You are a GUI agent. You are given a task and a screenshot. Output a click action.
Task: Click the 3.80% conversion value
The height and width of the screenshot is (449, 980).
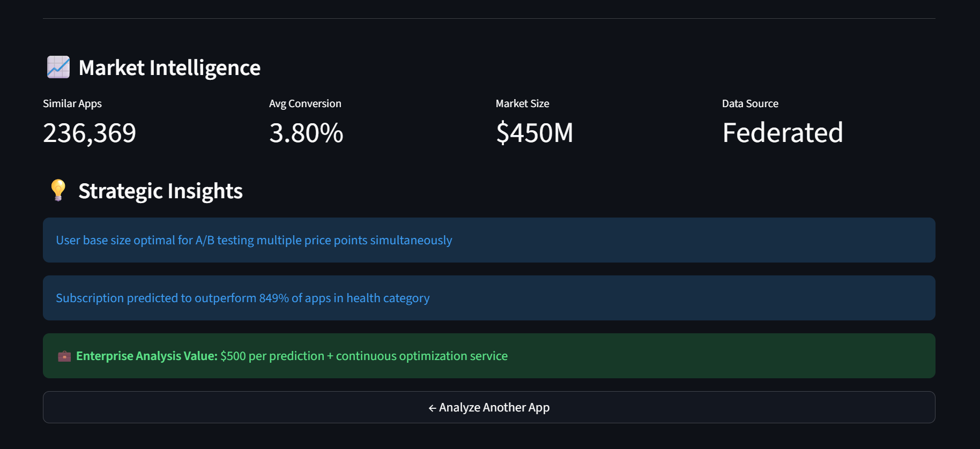306,133
